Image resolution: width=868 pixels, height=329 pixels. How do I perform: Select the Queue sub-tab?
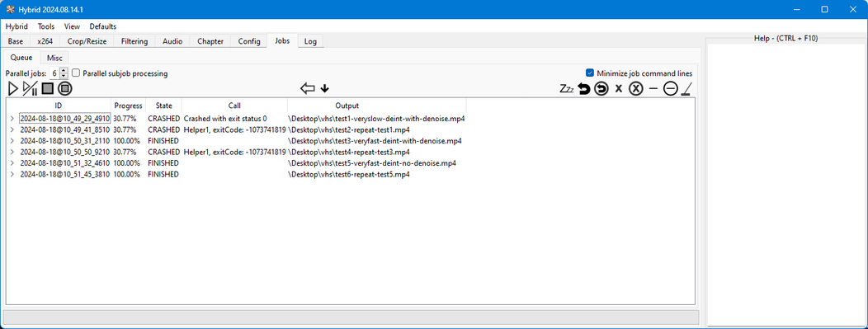click(x=22, y=57)
